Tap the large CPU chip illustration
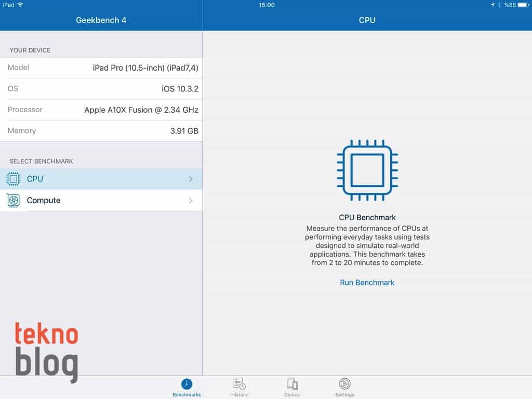Image resolution: width=532 pixels, height=399 pixels. (x=367, y=170)
